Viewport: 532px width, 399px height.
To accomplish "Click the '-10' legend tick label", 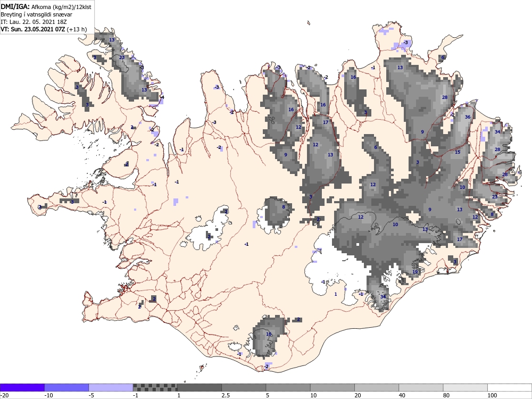I will pyautogui.click(x=48, y=395).
